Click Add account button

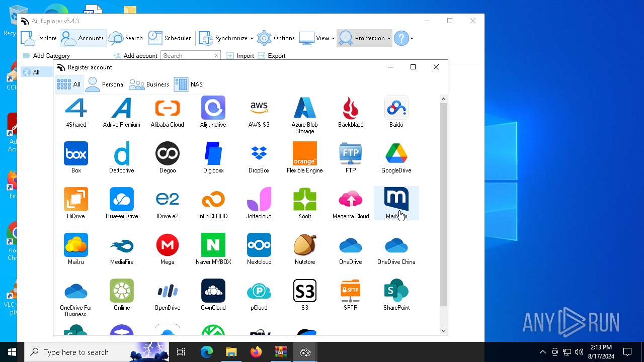point(135,56)
